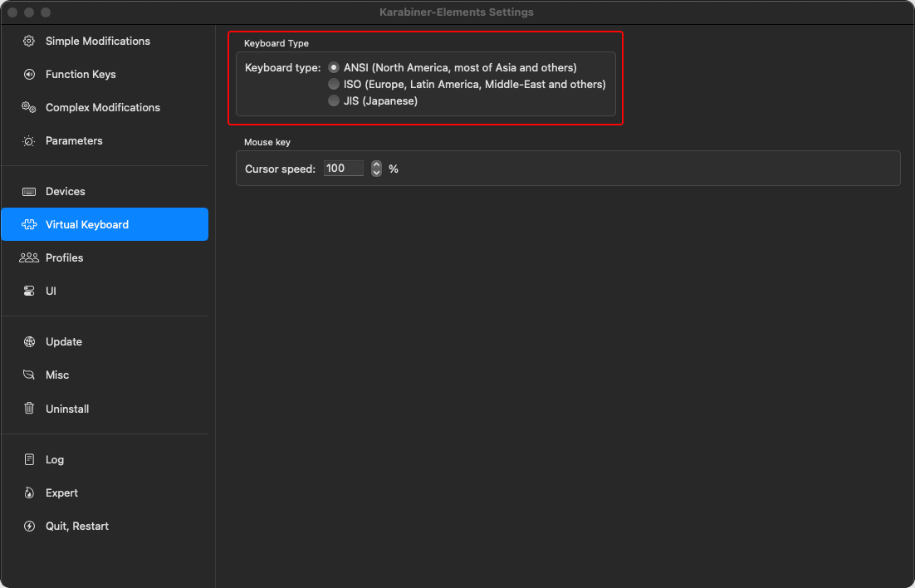
Task: Click the Complex Modifications double-gear icon
Action: [x=28, y=107]
